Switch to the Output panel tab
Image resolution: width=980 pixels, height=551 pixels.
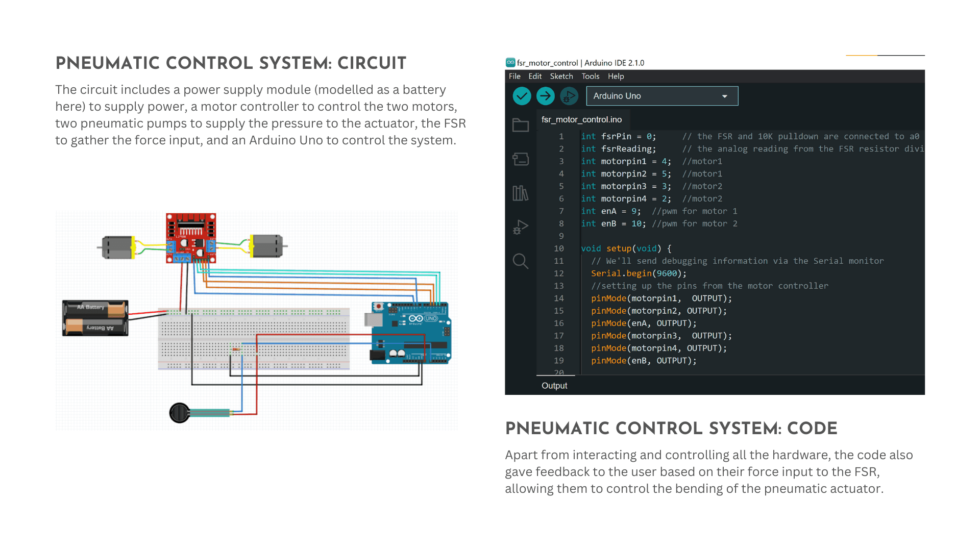554,386
